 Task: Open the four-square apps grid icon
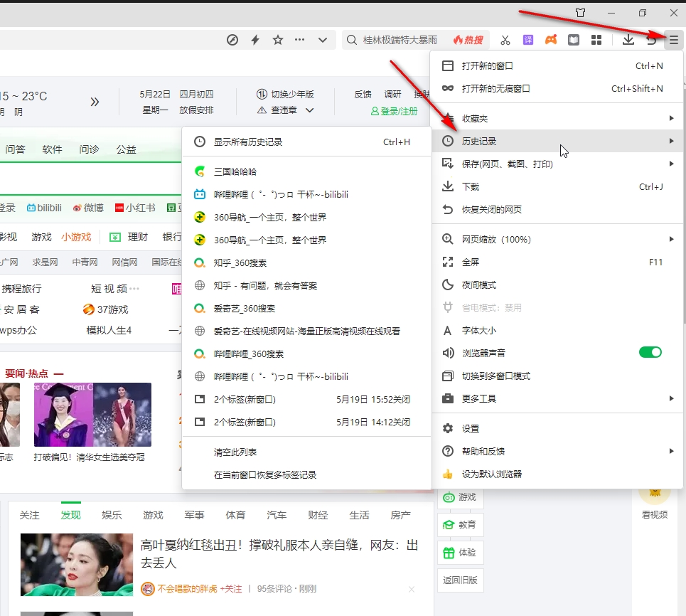[x=596, y=40]
